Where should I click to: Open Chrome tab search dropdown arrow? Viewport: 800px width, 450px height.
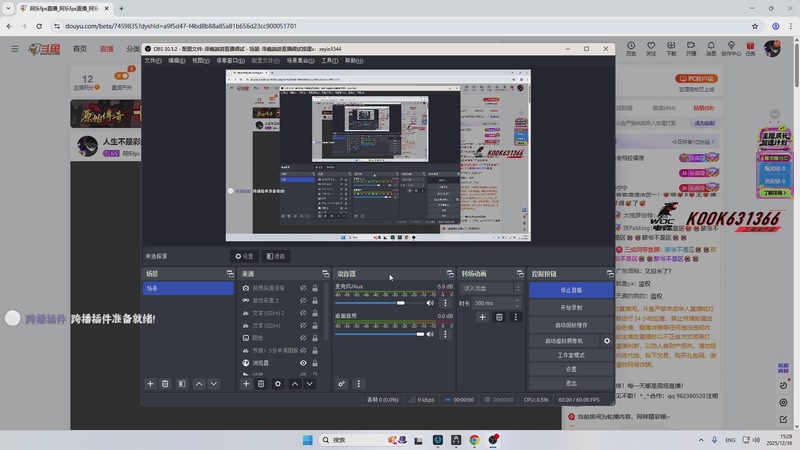pyautogui.click(x=8, y=8)
